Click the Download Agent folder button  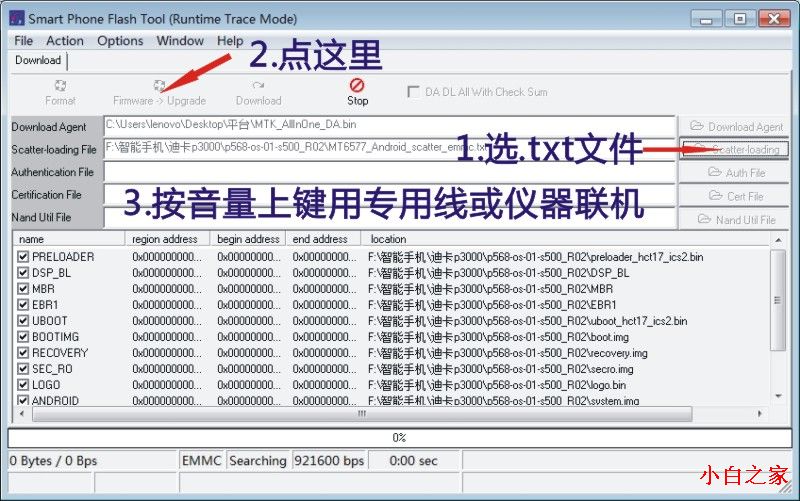coord(734,126)
